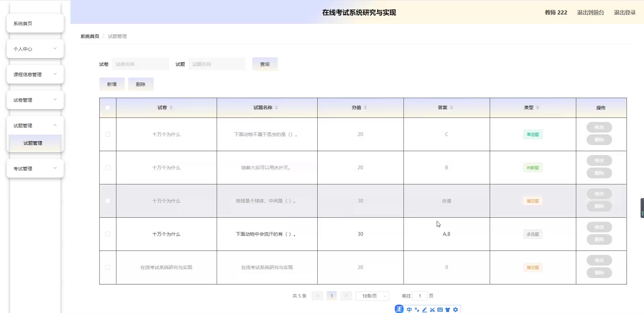This screenshot has height=313, width=644.
Task: Click the IME scissors screenshot icon
Action: point(432,310)
